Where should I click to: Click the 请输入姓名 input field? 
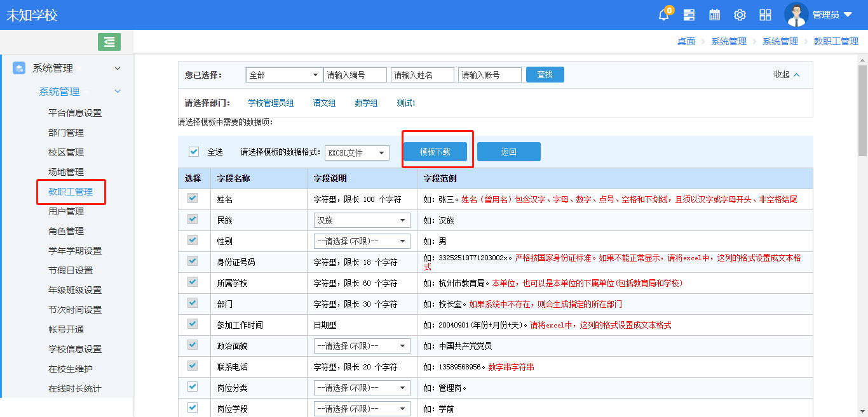click(x=421, y=74)
